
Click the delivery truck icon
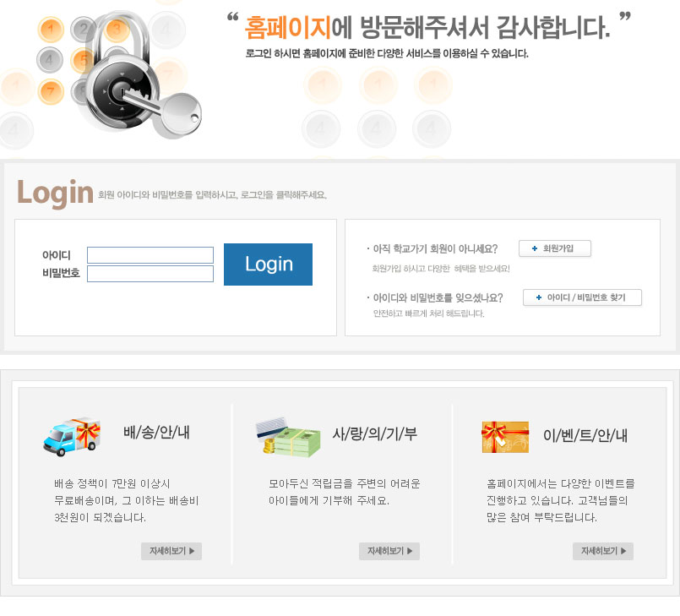pyautogui.click(x=71, y=437)
